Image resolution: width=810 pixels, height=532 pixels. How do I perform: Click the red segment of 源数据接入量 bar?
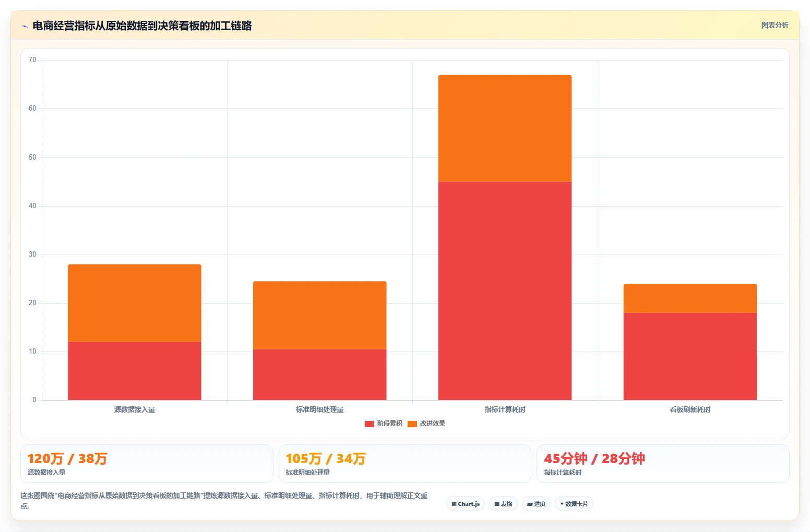(135, 371)
